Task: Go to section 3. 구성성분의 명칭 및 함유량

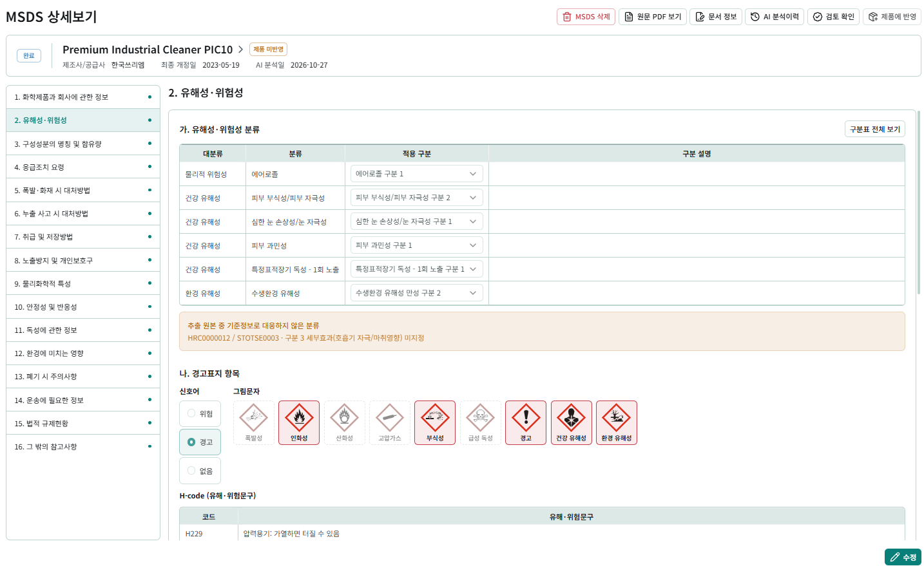Action: tap(83, 144)
